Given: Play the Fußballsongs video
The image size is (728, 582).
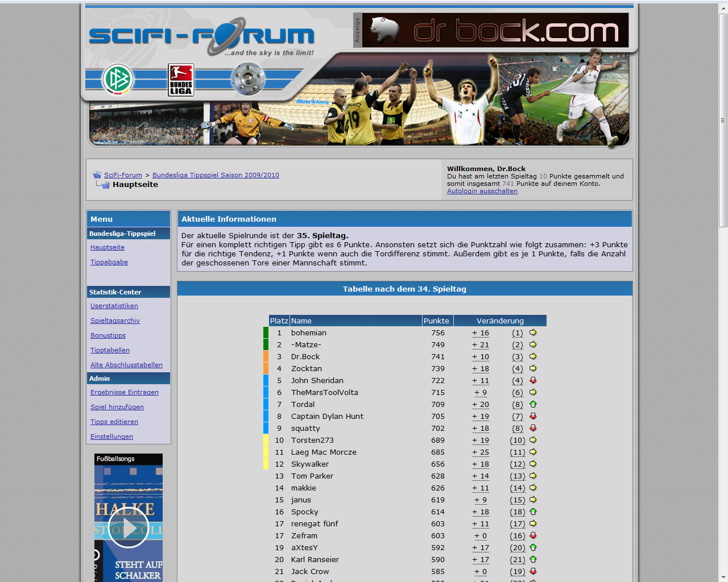Looking at the screenshot, I should tap(128, 527).
